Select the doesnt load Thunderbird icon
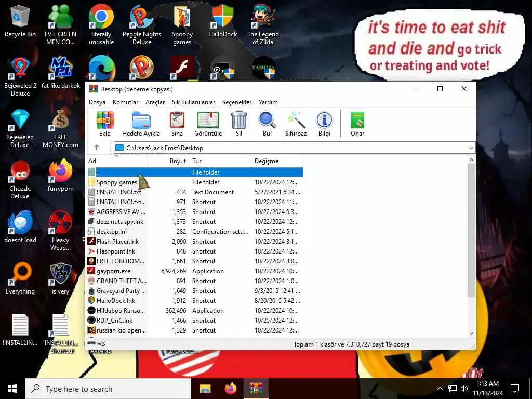Image resolution: width=532 pixels, height=399 pixels. [20, 228]
